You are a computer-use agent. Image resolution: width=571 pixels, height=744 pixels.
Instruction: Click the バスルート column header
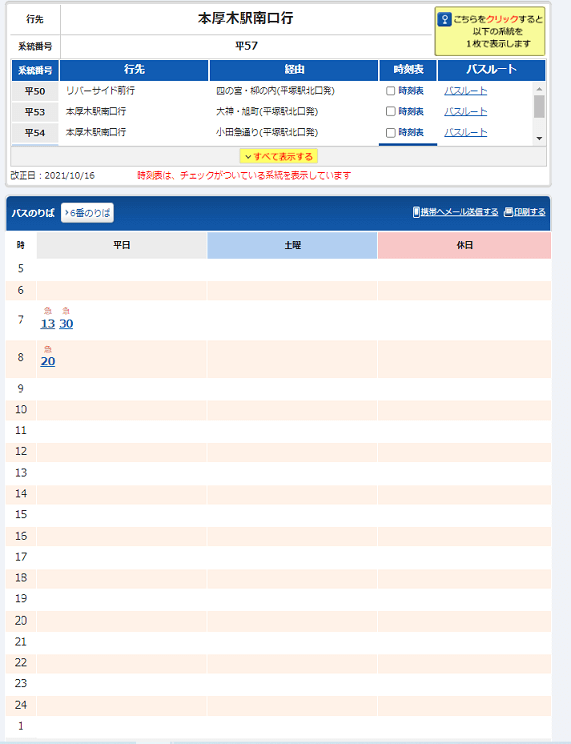tap(491, 70)
